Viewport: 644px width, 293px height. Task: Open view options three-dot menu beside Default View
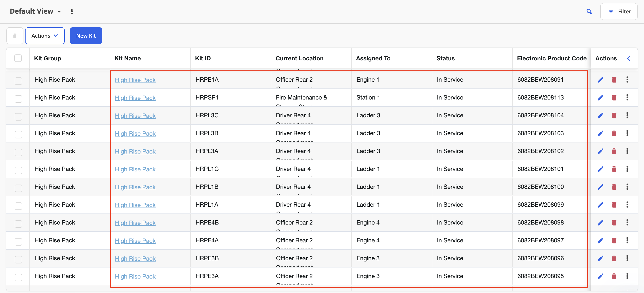coord(72,11)
